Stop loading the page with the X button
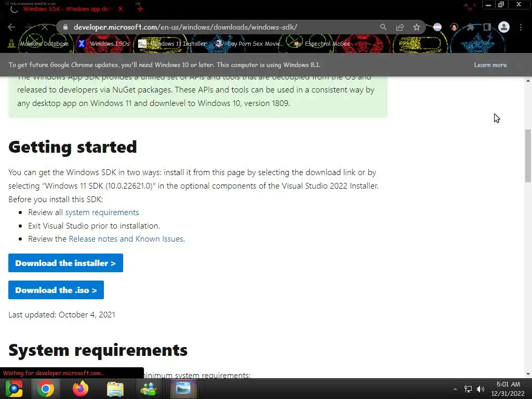The image size is (532, 399). click(45, 27)
